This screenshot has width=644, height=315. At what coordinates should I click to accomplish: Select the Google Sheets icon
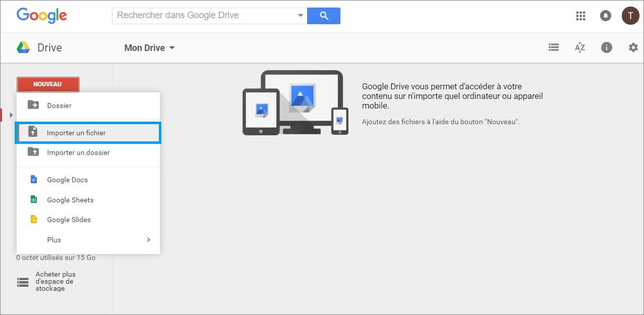(33, 199)
